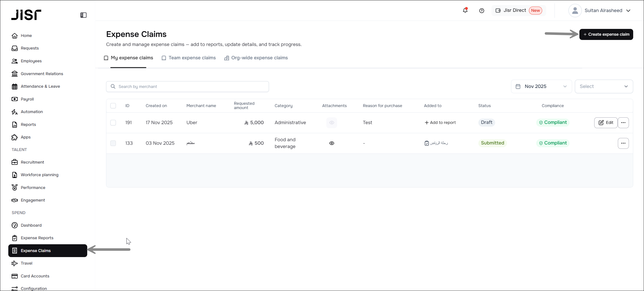Open the Nov 2025 date dropdown
This screenshot has width=644, height=291.
[541, 86]
